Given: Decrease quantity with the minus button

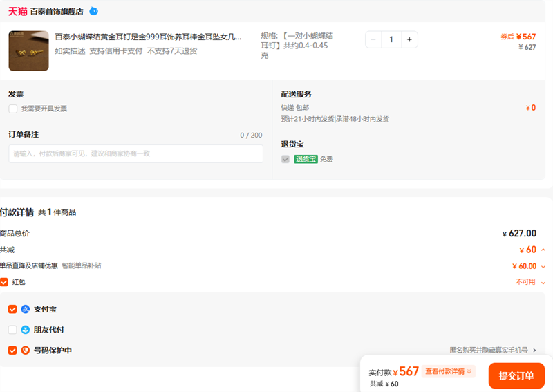Looking at the screenshot, I should [374, 39].
